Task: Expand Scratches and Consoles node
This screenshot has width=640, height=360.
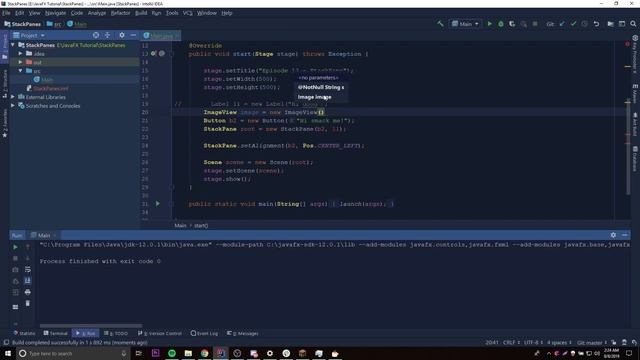Action: pos(13,105)
